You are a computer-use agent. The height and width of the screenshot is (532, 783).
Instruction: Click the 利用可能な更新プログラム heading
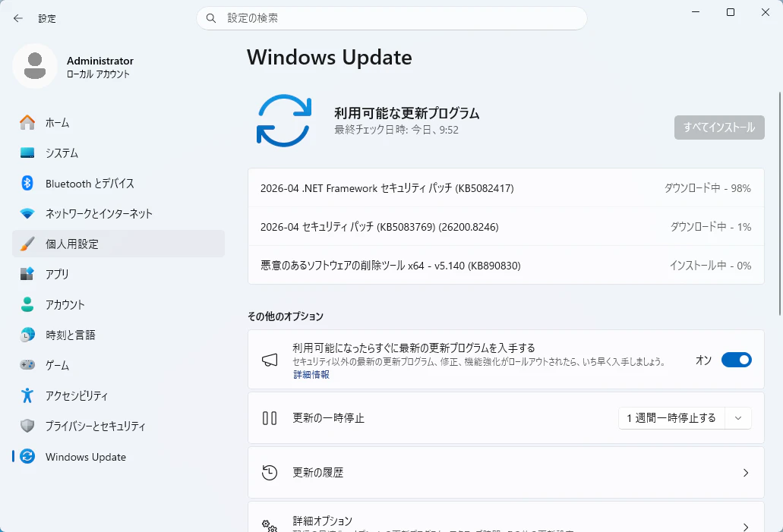click(x=406, y=113)
